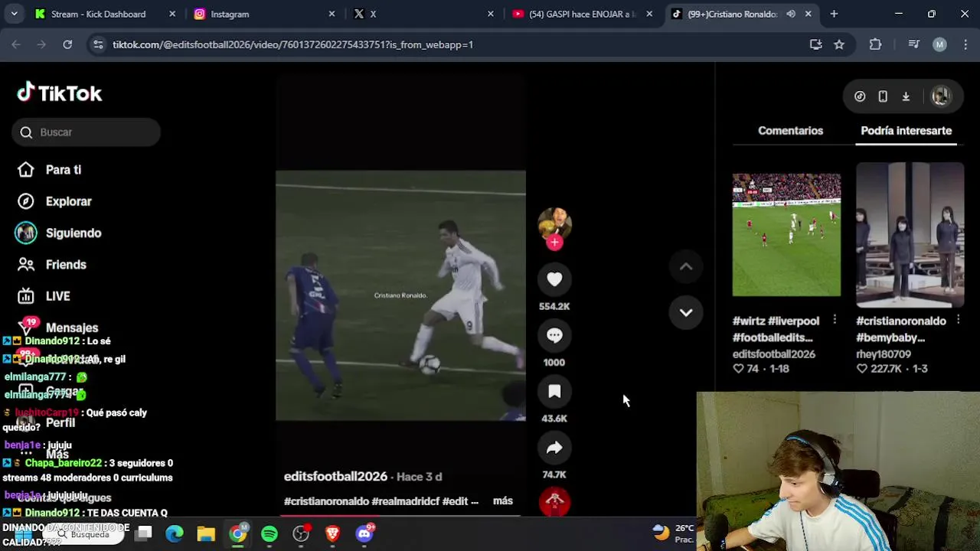The image size is (980, 551).
Task: Switch to the Comentarios tab
Action: (790, 131)
